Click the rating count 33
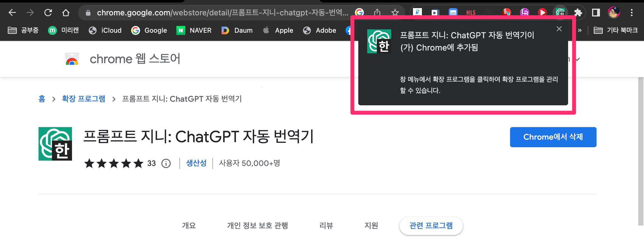This screenshot has width=644, height=250. [152, 163]
